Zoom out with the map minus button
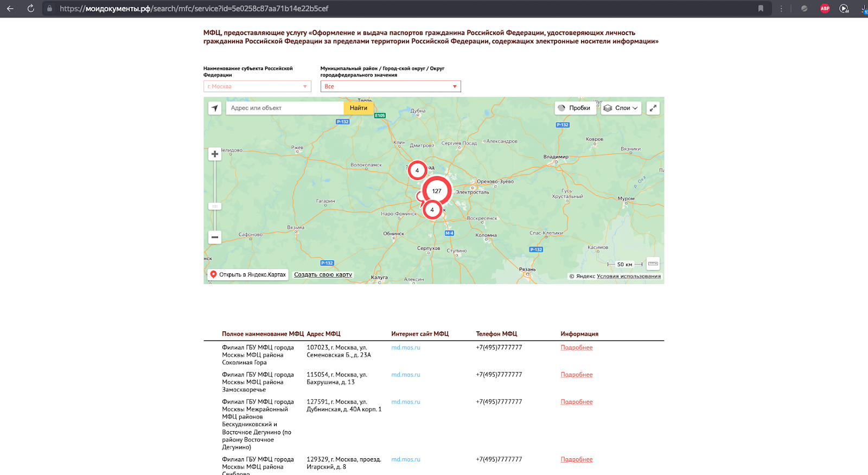Viewport: 868px width, 475px height. point(215,237)
